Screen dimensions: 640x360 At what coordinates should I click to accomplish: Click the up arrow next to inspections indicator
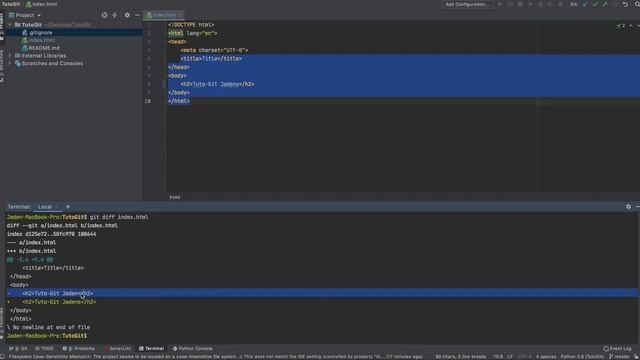tap(631, 26)
